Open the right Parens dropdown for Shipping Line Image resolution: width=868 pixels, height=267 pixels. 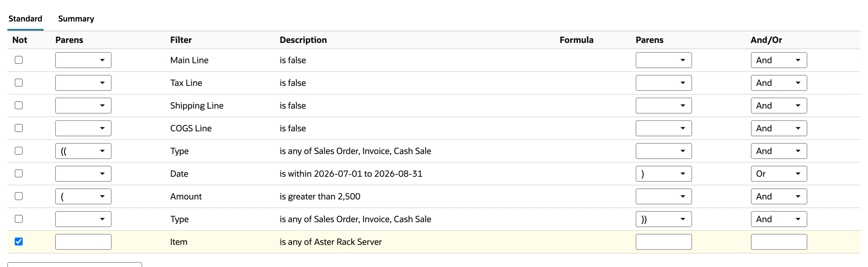click(664, 105)
